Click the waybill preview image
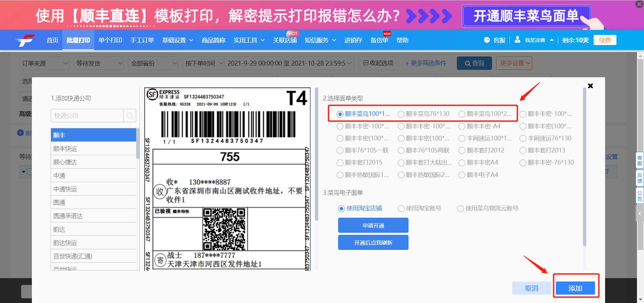The image size is (644, 303). click(228, 179)
